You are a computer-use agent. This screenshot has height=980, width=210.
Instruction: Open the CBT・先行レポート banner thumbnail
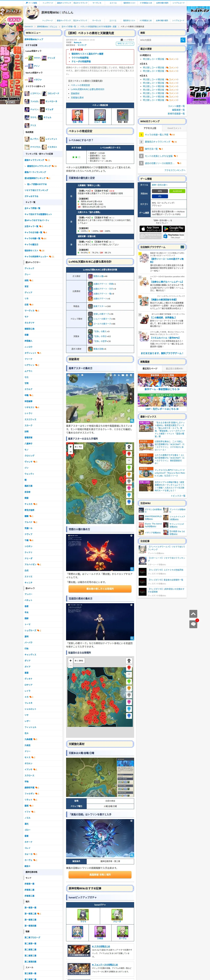162,400
